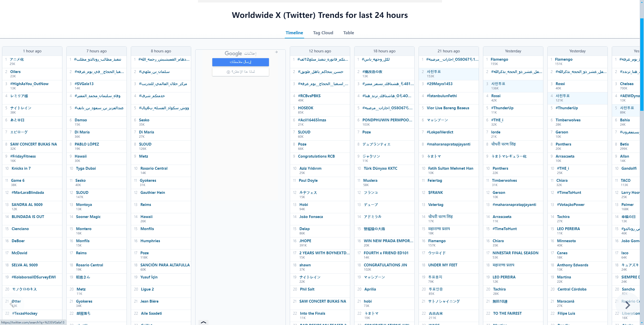Open the McDavid trend
The height and width of the screenshot is (325, 644).
[x=19, y=253]
